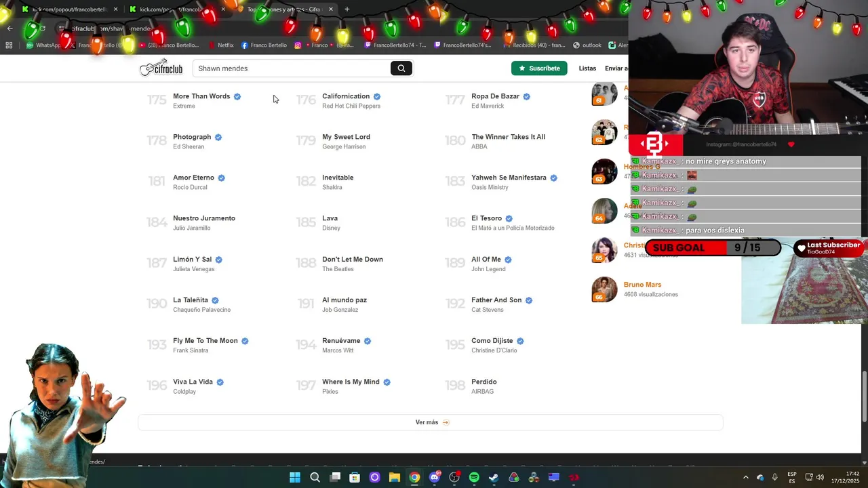
Task: Open song Inevitable by Shakira
Action: pos(338,178)
